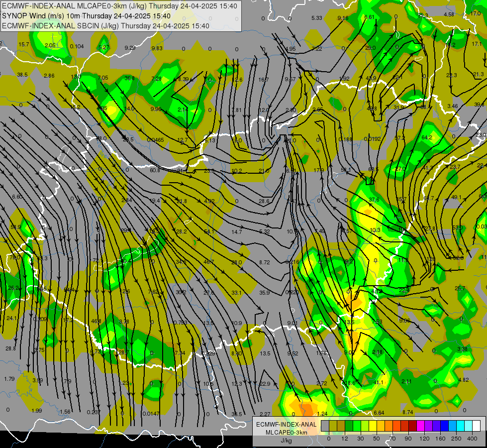Click the ECMWF-INDEX-ANAL legend title
The height and width of the screenshot is (448, 487).
point(287,425)
